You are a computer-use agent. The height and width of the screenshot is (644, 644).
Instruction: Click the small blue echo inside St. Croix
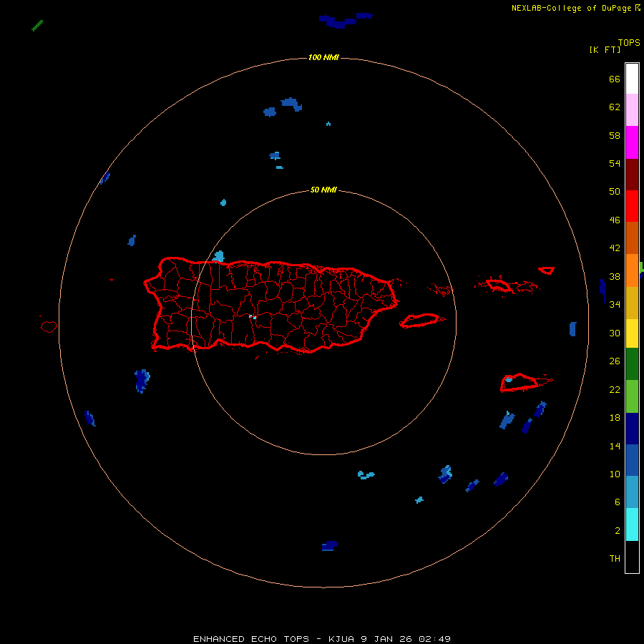(x=509, y=379)
